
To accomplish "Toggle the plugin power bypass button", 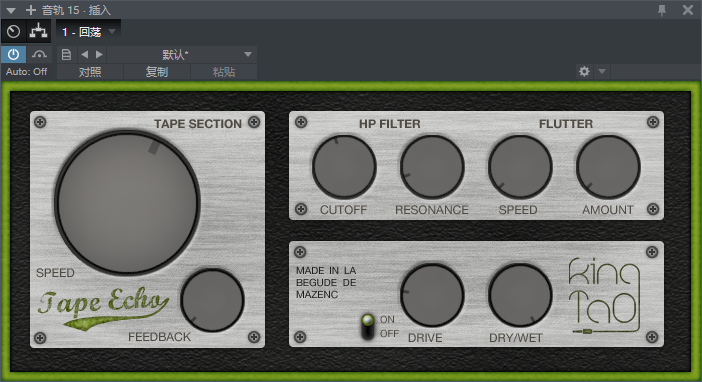I will click(13, 55).
